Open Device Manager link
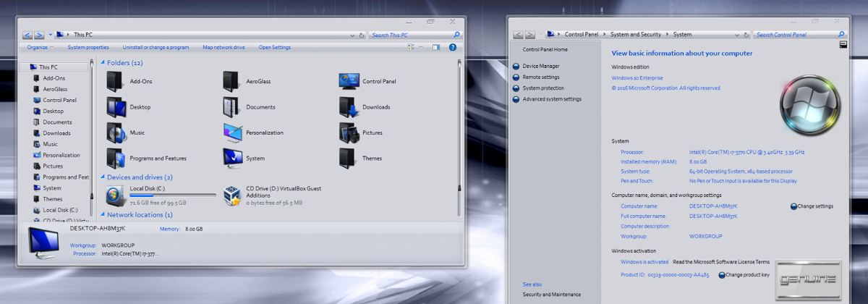868x304 pixels. coord(541,66)
